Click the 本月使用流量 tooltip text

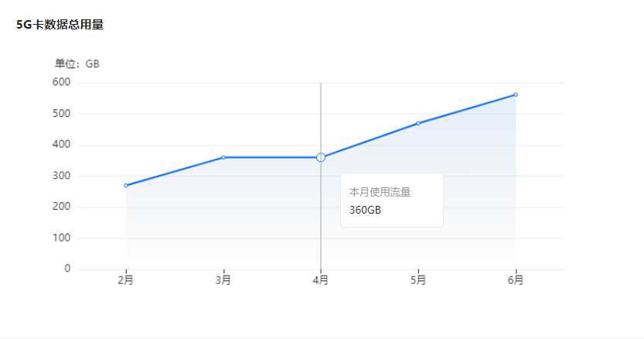(380, 192)
